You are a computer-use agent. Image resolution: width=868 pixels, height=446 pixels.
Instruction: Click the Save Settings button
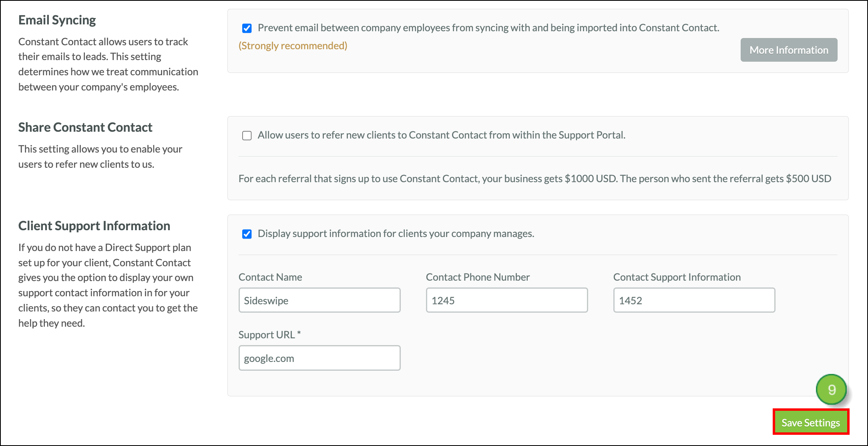click(811, 422)
